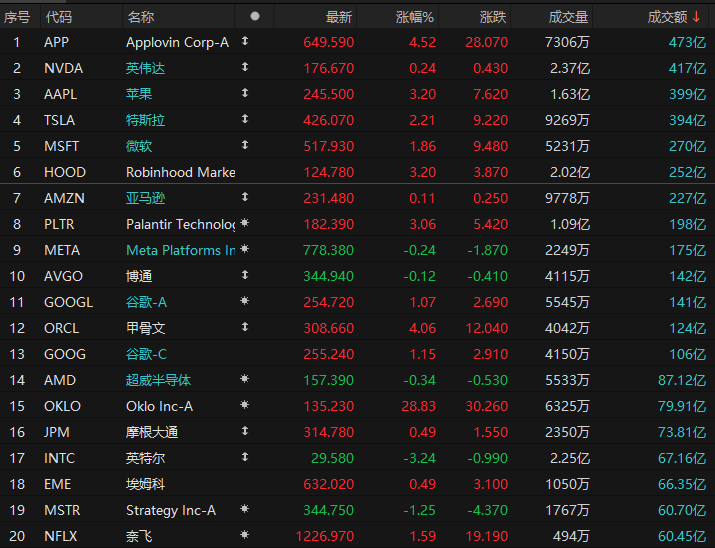The width and height of the screenshot is (715, 548).
Task: Sort by the 最新 price column header
Action: pyautogui.click(x=339, y=17)
